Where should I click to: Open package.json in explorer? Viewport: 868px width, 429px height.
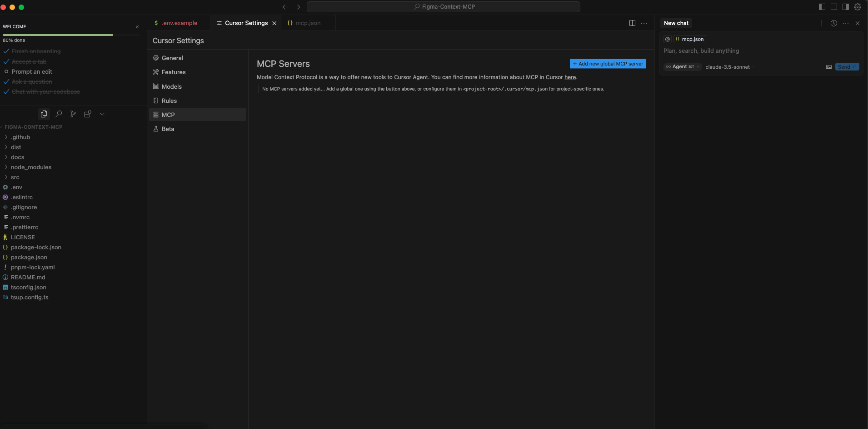[73, 257]
